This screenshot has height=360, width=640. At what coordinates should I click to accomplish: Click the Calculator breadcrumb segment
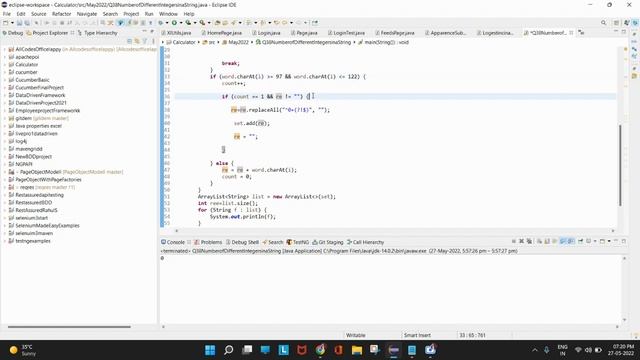click(x=181, y=42)
